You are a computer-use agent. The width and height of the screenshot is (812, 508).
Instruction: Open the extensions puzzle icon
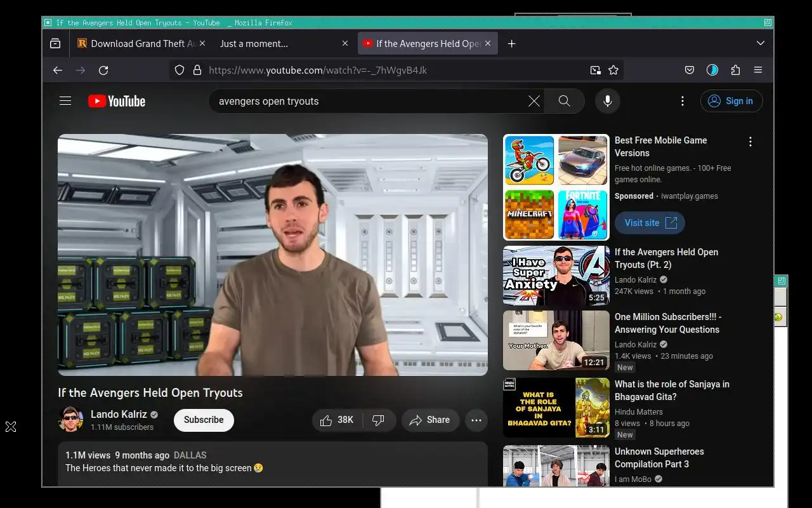point(735,70)
